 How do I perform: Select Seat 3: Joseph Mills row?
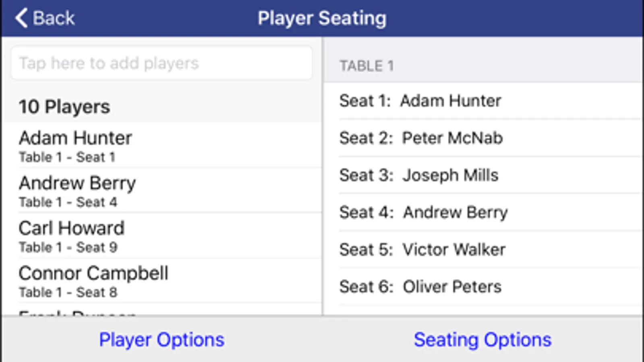tap(482, 175)
